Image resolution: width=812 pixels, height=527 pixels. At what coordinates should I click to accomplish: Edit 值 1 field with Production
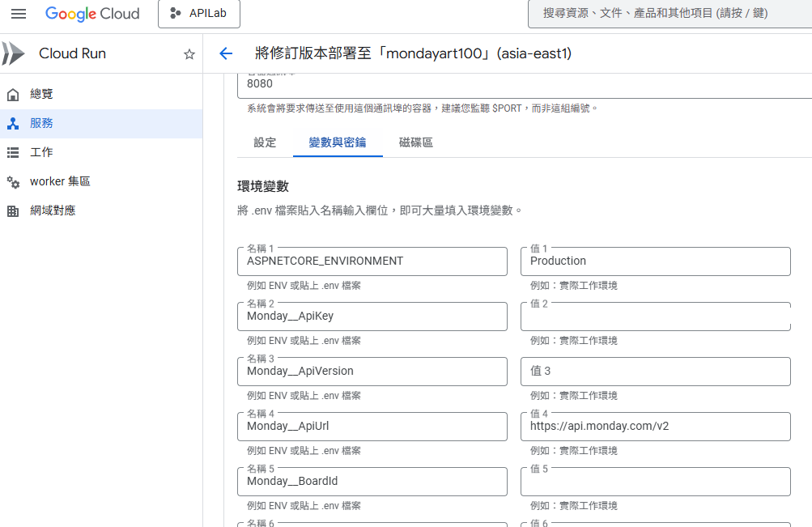click(655, 261)
